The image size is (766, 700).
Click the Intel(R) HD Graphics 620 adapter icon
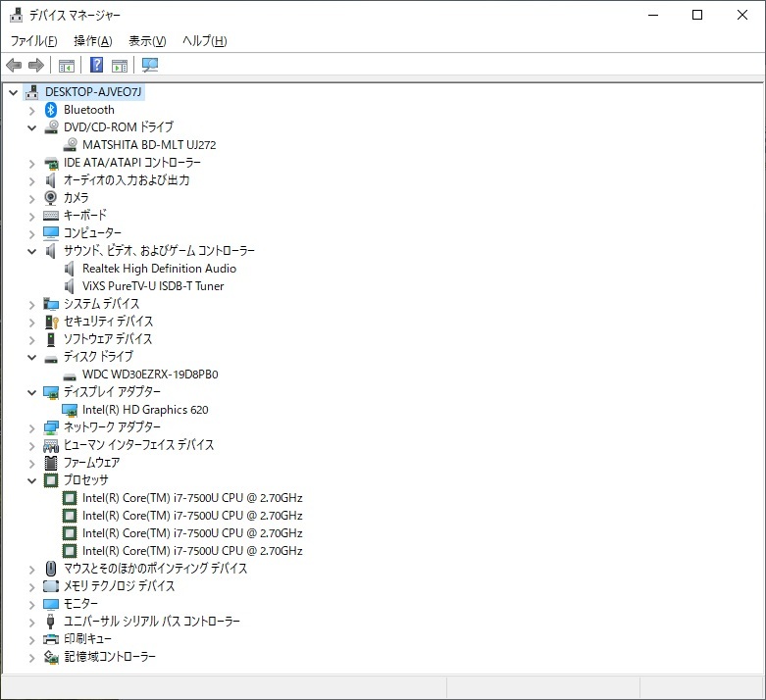click(x=70, y=410)
